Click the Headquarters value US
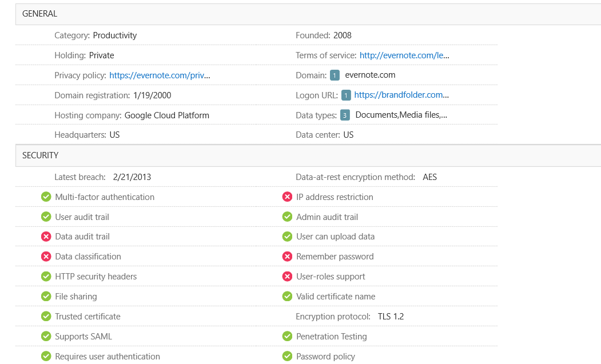The image size is (601, 364). [114, 135]
